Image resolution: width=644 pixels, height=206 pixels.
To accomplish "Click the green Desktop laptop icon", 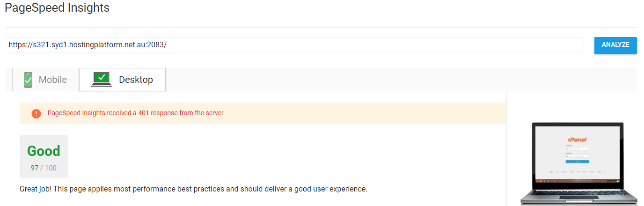I will point(102,79).
